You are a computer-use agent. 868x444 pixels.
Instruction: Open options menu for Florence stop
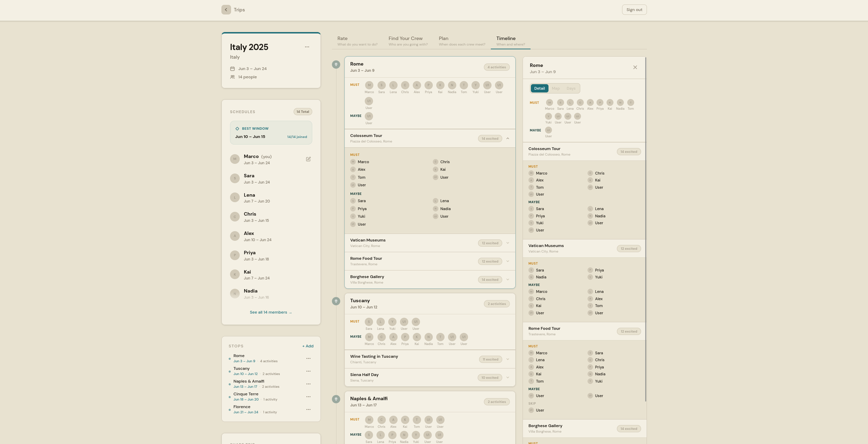308,409
